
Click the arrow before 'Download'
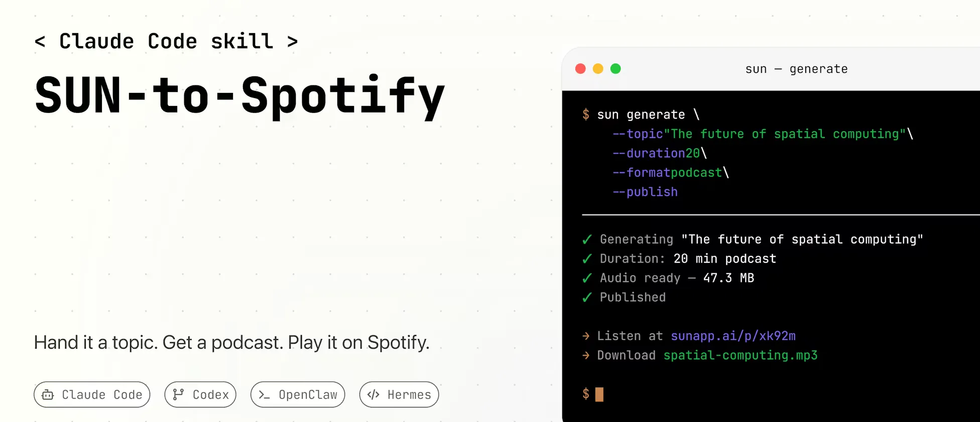586,356
